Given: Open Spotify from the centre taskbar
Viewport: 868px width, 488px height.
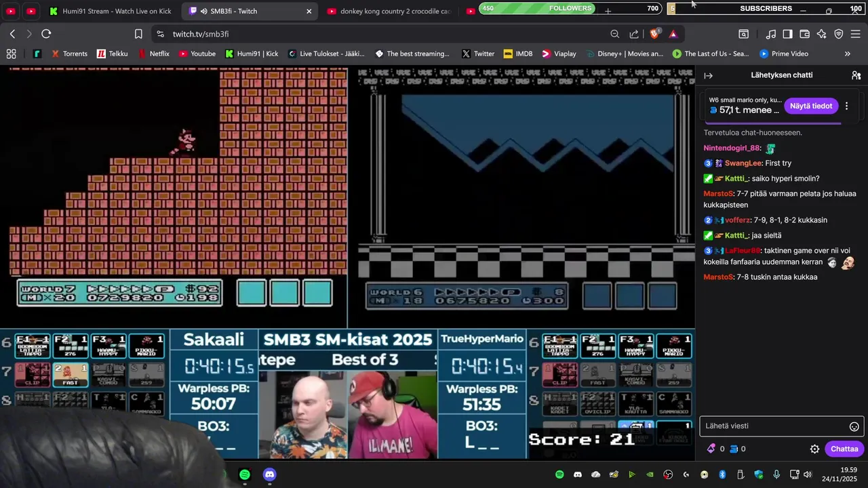Looking at the screenshot, I should [x=245, y=474].
